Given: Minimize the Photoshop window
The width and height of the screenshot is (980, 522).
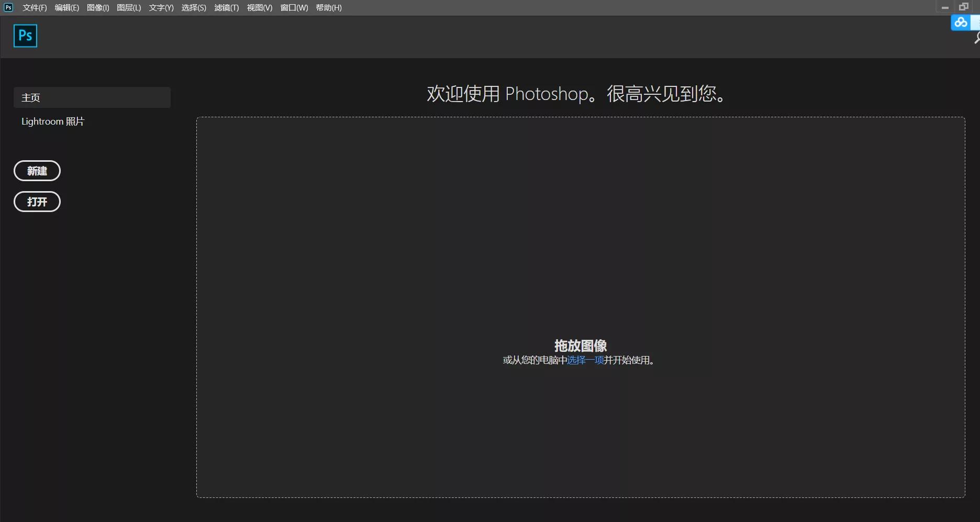Looking at the screenshot, I should [x=945, y=7].
